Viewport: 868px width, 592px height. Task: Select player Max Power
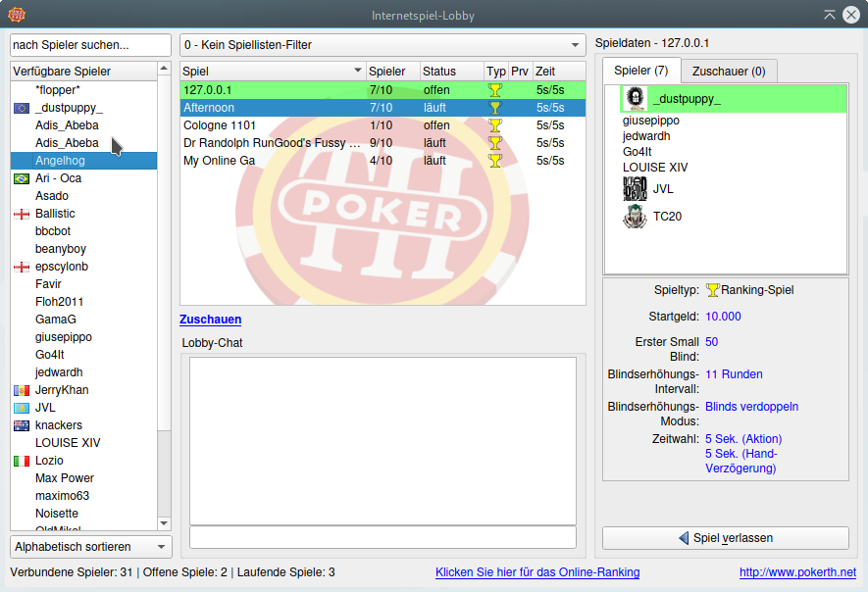(83, 478)
